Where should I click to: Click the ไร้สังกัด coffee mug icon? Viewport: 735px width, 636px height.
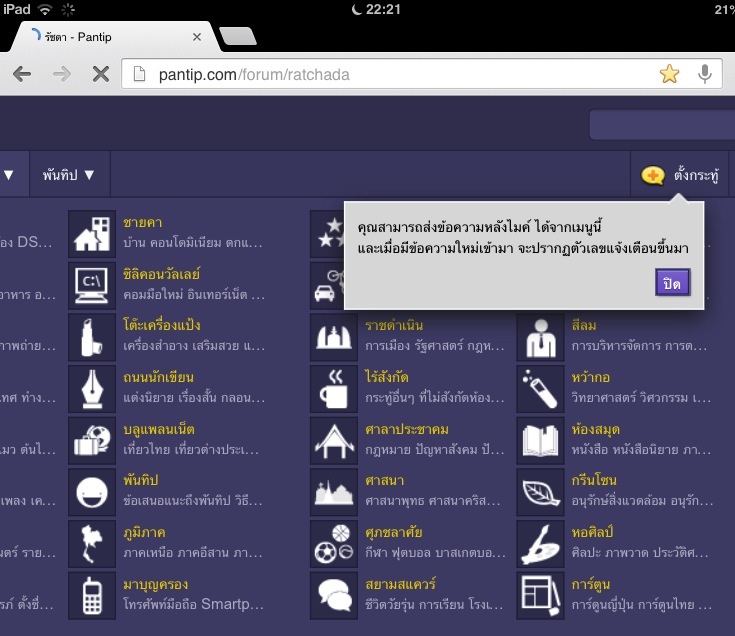334,389
